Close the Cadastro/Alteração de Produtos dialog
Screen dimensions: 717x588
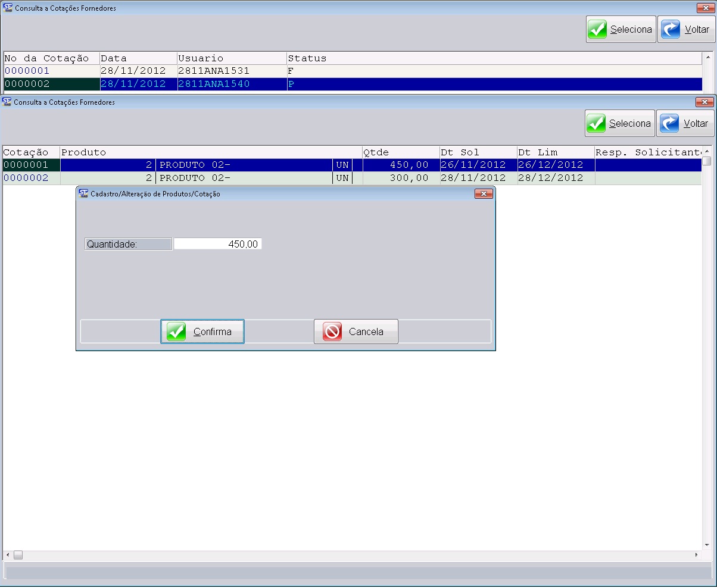483,193
